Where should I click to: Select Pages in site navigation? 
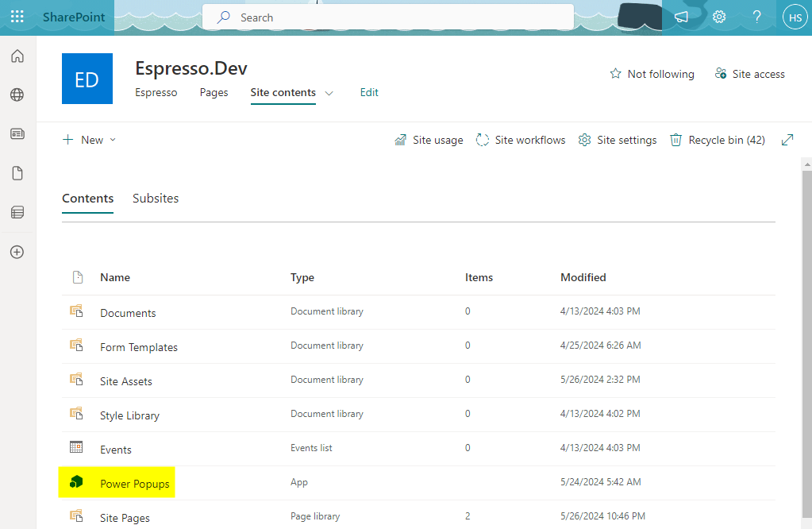click(214, 92)
